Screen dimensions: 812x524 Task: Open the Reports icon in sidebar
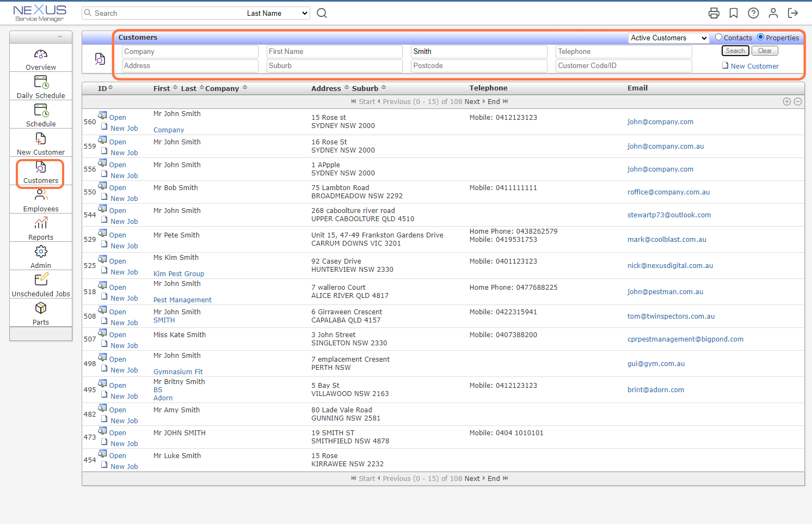pyautogui.click(x=40, y=223)
